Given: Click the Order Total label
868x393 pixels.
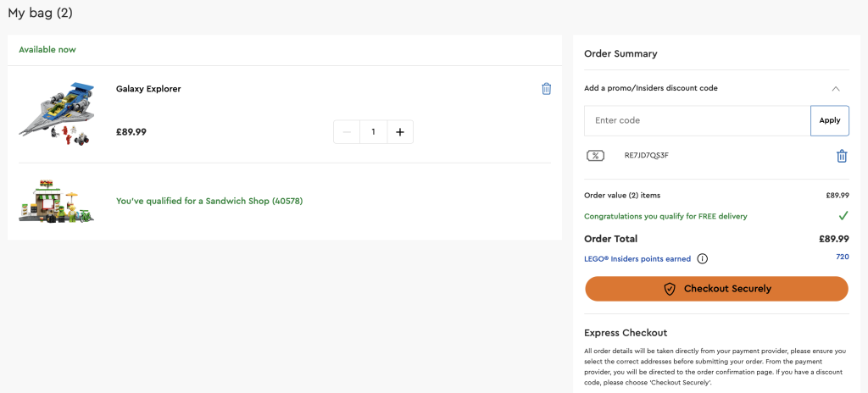Looking at the screenshot, I should [611, 239].
